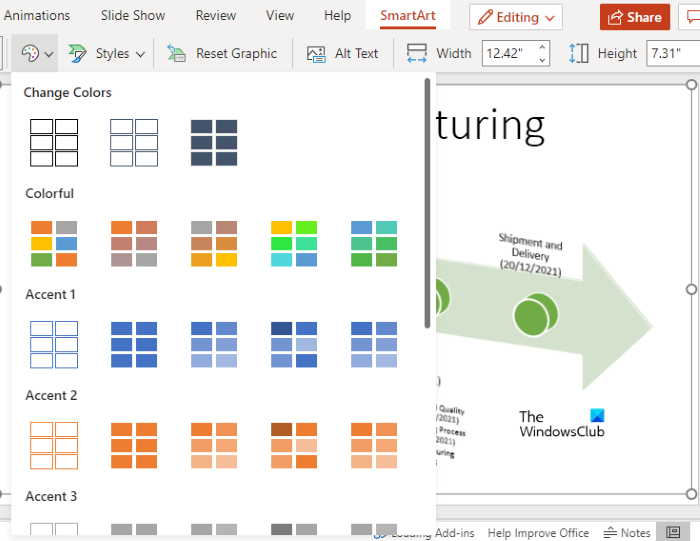Click the Share button
The height and width of the screenshot is (541, 700).
pyautogui.click(x=634, y=17)
